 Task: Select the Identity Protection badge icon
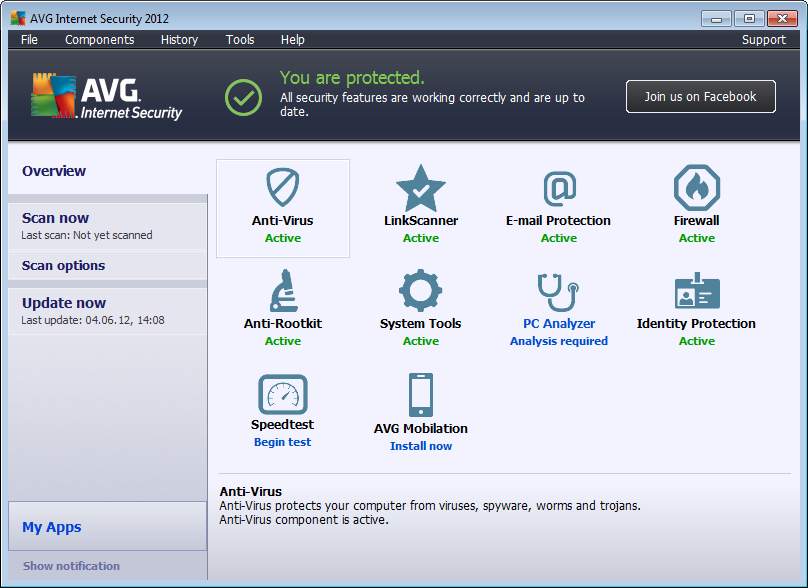pos(697,291)
